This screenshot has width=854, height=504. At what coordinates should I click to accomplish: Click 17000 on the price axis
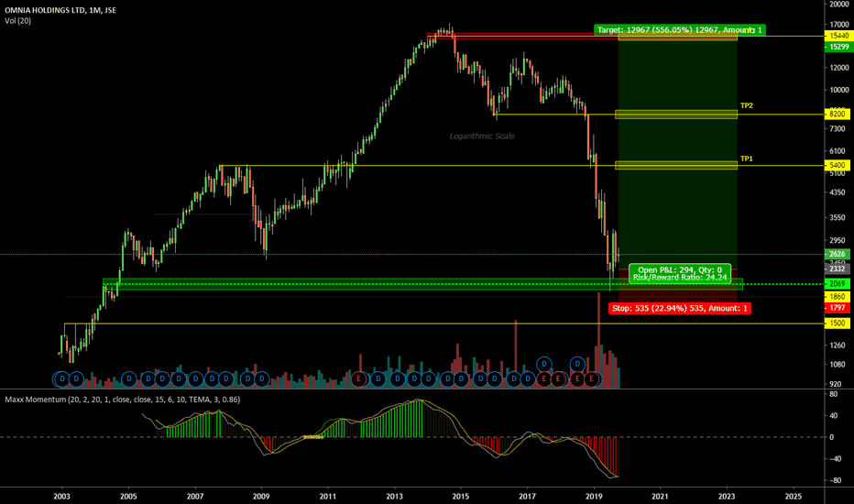pyautogui.click(x=839, y=25)
